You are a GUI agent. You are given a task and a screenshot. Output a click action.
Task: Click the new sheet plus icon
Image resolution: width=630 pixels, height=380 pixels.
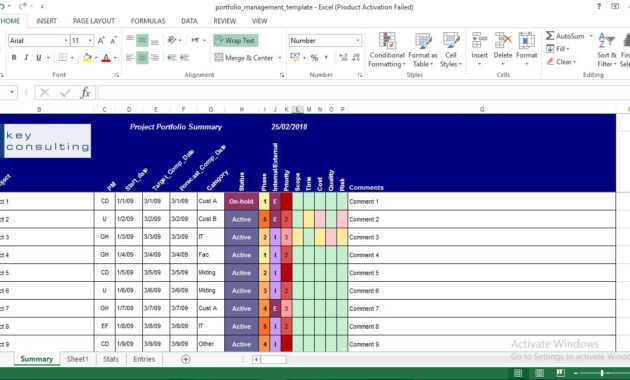(x=185, y=359)
